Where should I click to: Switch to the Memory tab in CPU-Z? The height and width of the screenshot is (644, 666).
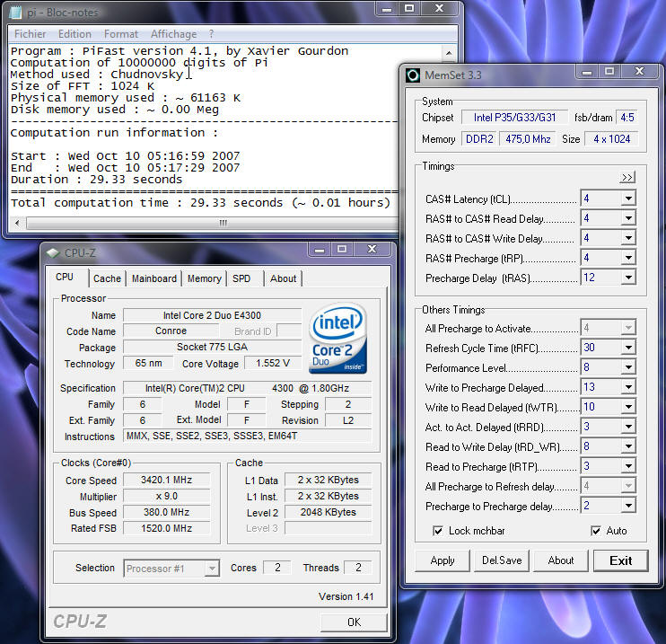point(205,278)
